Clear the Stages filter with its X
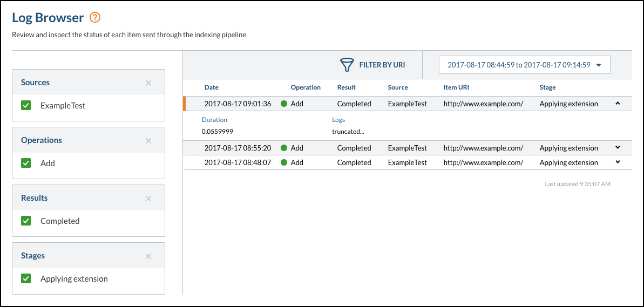 pyautogui.click(x=148, y=256)
